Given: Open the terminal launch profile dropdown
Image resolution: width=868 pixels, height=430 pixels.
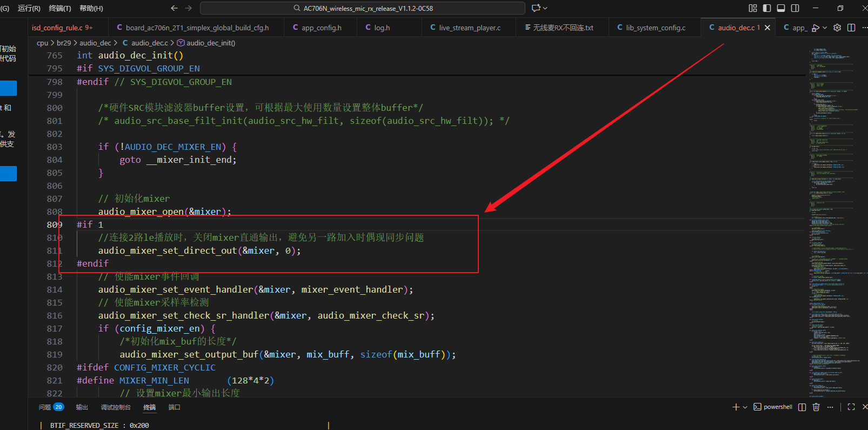Looking at the screenshot, I should click(745, 407).
